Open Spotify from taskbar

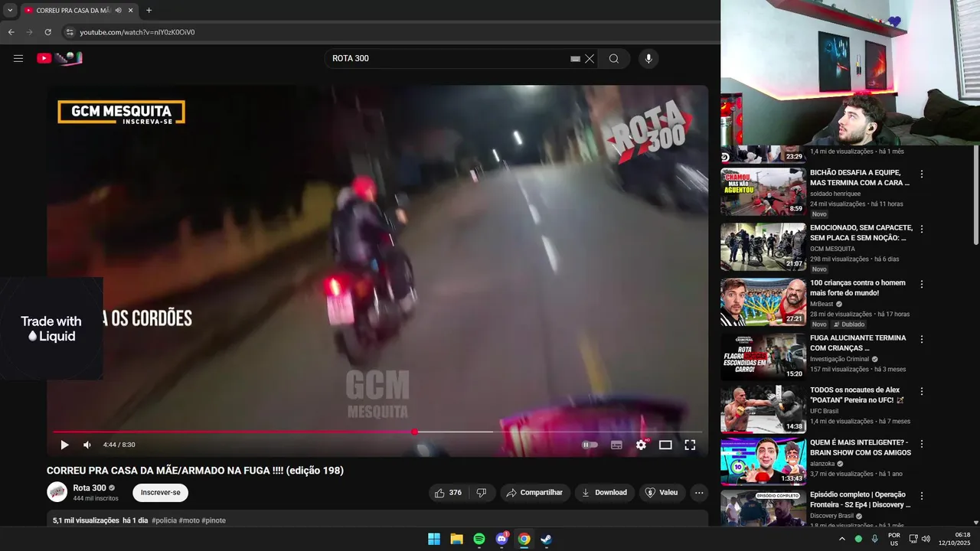point(479,539)
